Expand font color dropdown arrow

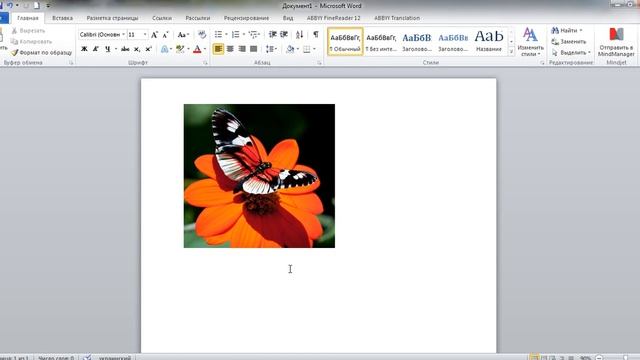tap(204, 49)
